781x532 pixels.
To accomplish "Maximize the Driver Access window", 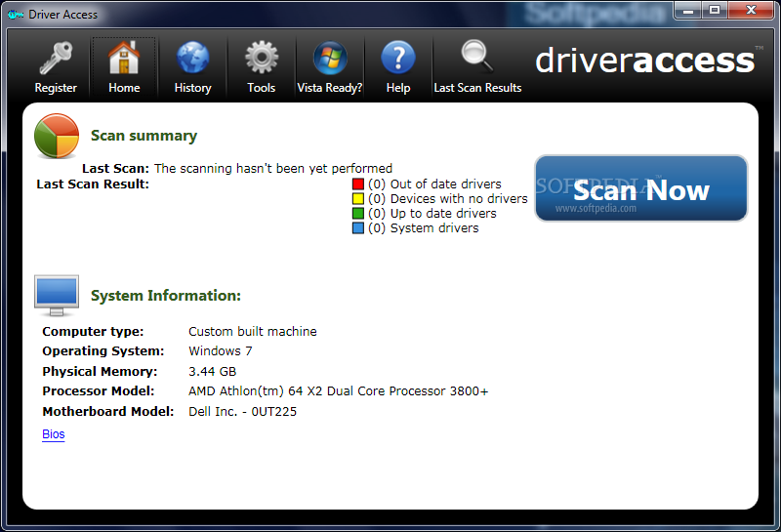I will coord(715,10).
